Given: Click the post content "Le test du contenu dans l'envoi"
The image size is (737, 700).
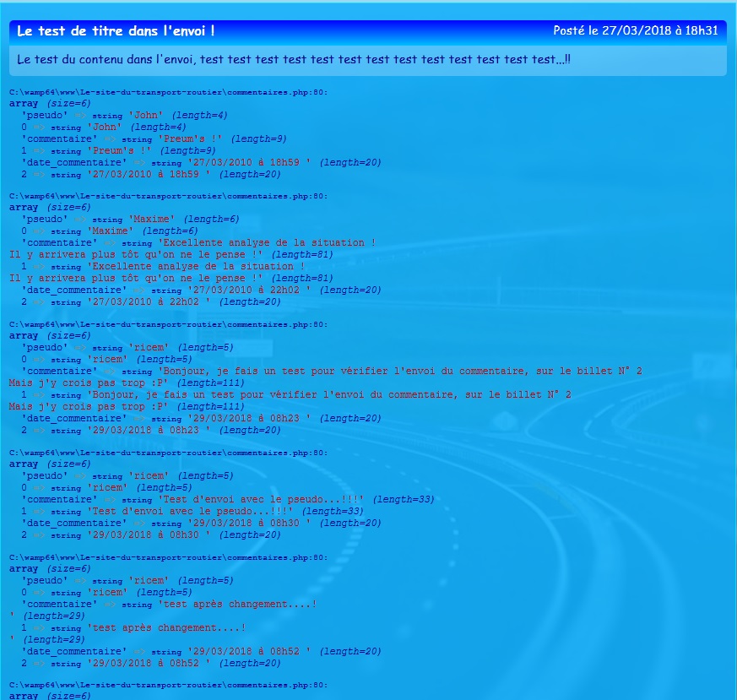Looking at the screenshot, I should tap(294, 59).
